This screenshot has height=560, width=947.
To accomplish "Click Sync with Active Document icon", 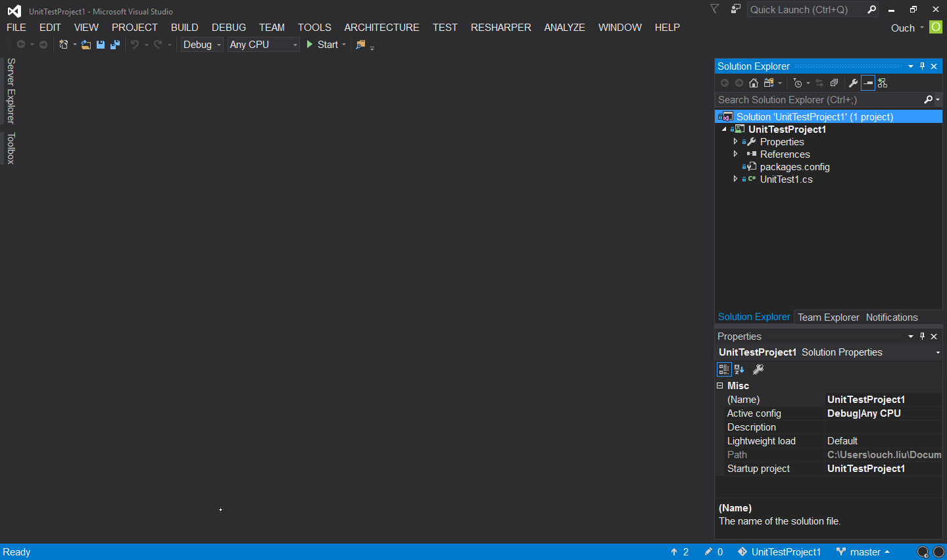I will 819,83.
